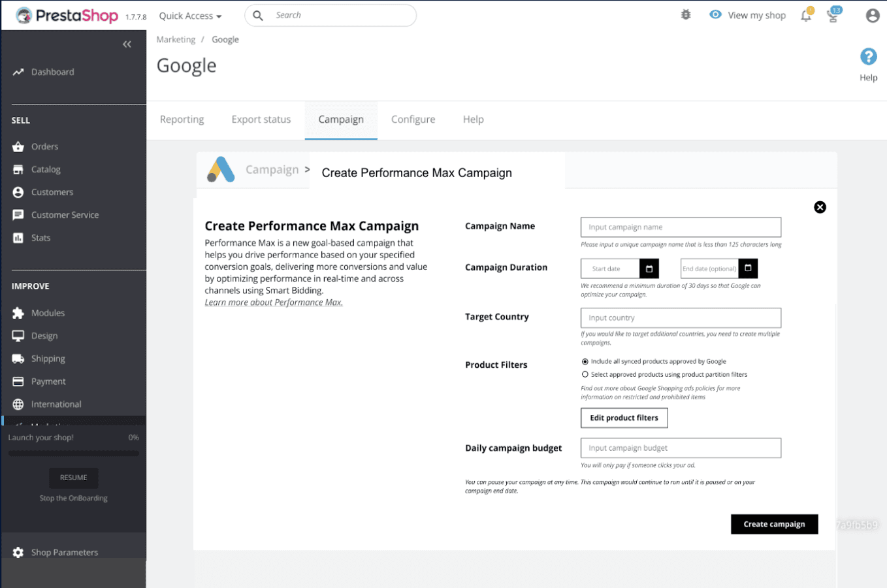Open Design monitor icon in sidebar
Viewport: 887px width, 588px height.
(18, 336)
